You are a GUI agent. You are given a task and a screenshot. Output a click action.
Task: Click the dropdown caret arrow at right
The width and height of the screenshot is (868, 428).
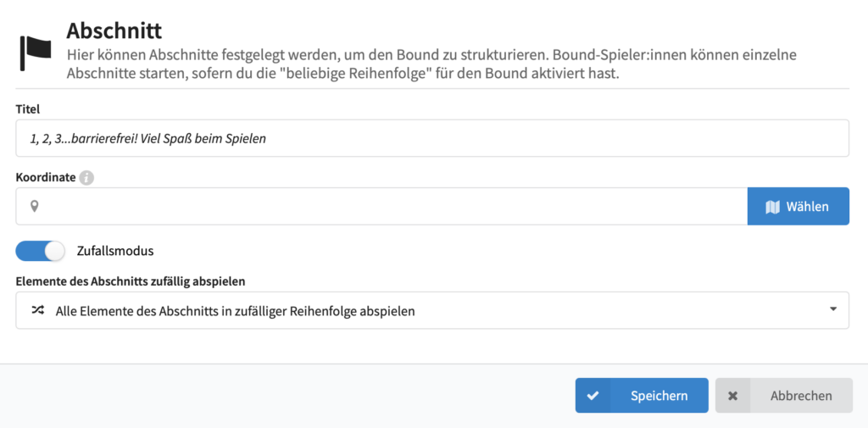tap(833, 310)
